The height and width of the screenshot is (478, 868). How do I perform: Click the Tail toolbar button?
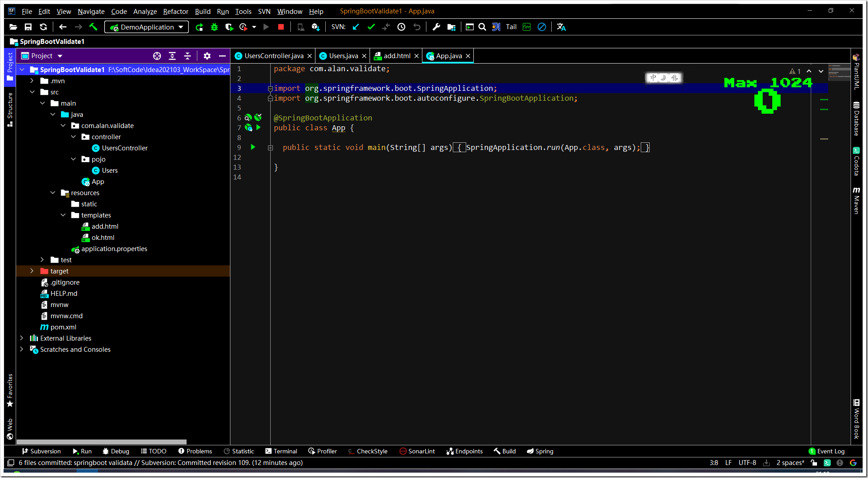point(511,27)
